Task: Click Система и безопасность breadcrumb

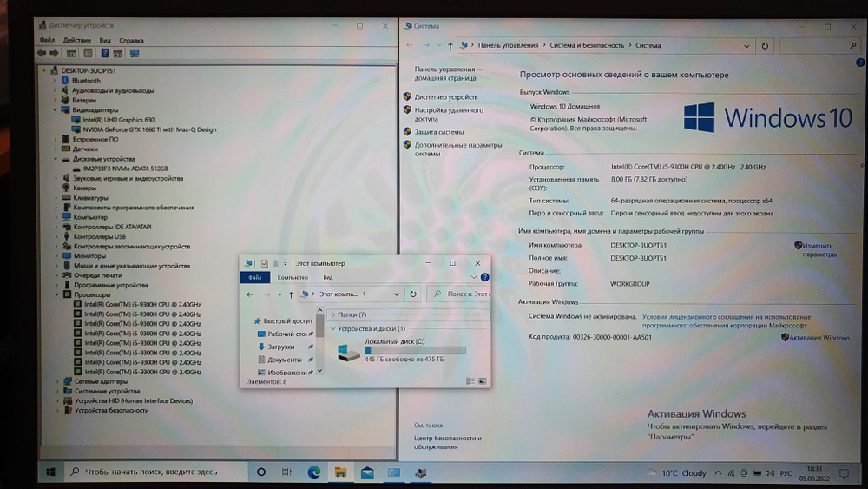Action: click(587, 45)
